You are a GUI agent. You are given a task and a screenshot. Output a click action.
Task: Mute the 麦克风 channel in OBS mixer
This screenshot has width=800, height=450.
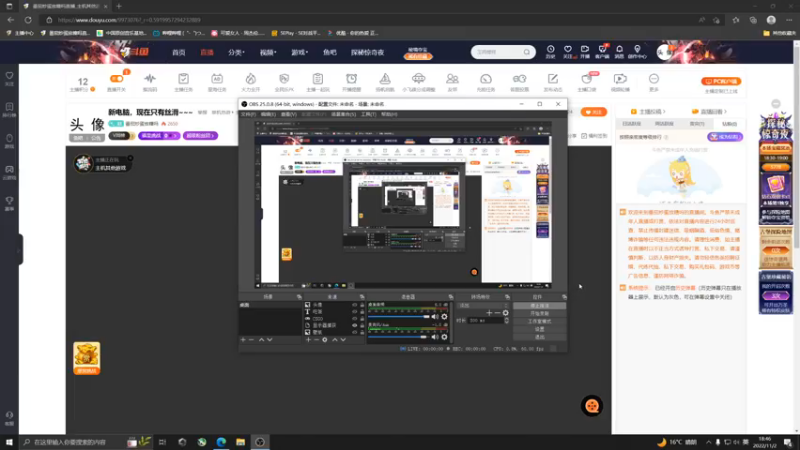(x=435, y=337)
